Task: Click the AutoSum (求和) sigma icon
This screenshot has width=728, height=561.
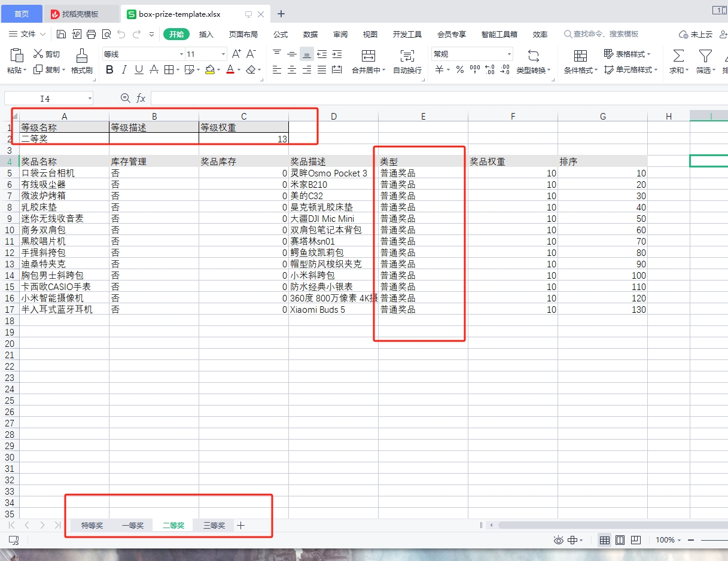Action: click(678, 56)
